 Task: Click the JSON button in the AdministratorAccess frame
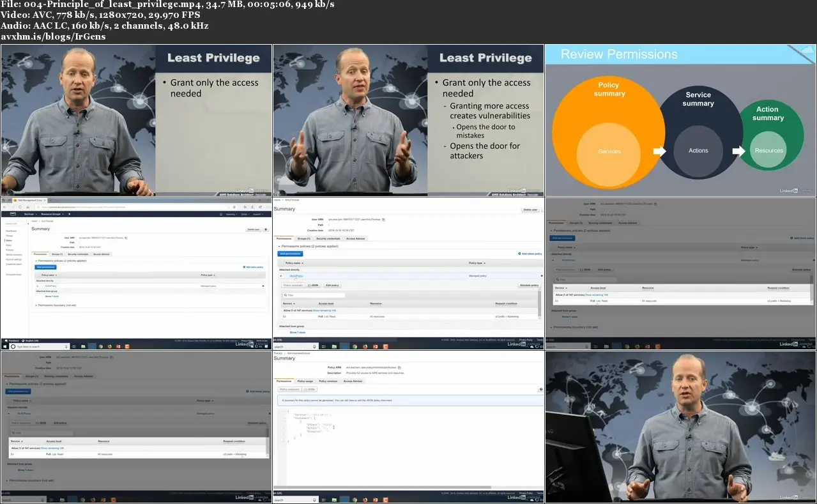[310, 389]
